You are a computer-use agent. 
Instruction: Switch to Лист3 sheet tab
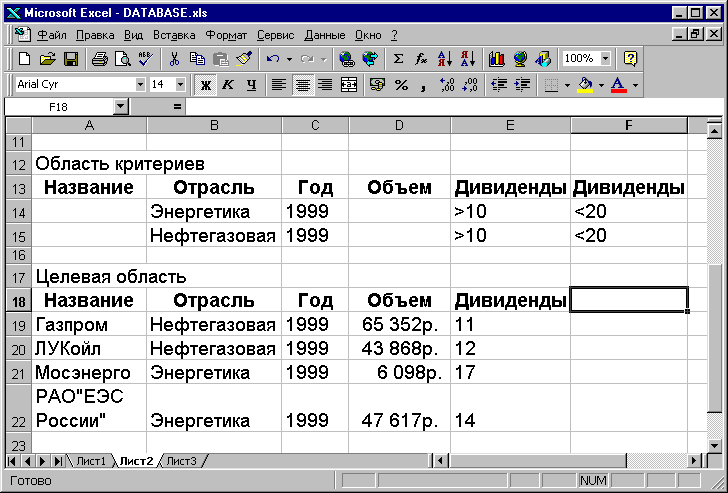click(181, 461)
